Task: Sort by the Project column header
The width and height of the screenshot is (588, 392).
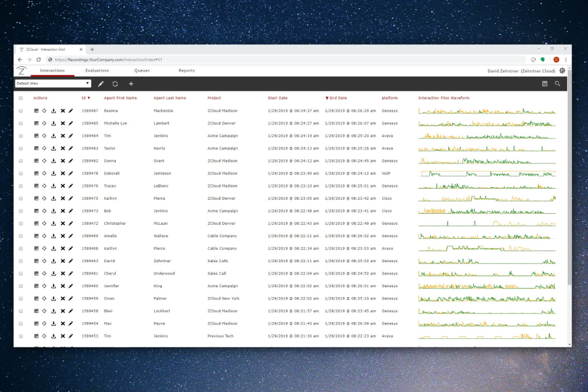Action: (214, 98)
